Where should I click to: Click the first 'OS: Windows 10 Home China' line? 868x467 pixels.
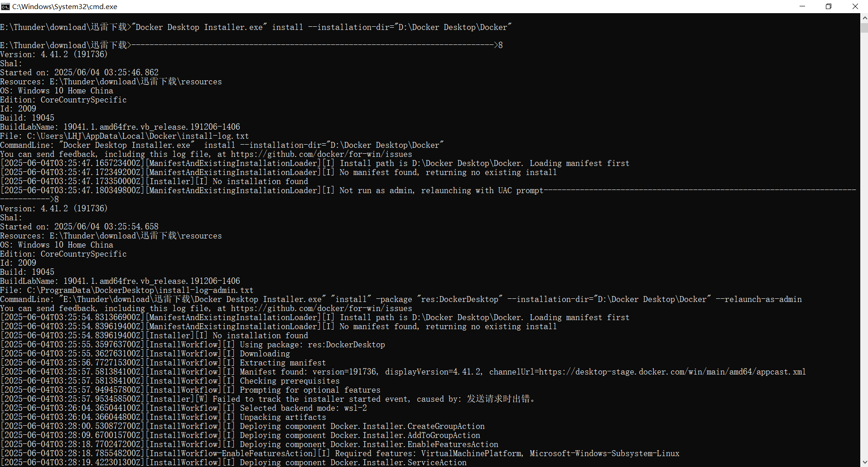pyautogui.click(x=57, y=91)
